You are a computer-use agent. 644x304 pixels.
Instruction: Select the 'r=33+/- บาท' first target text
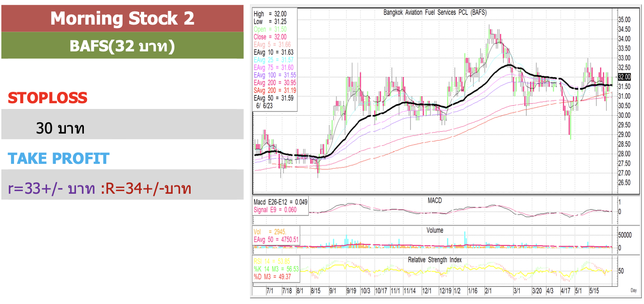[51, 189]
